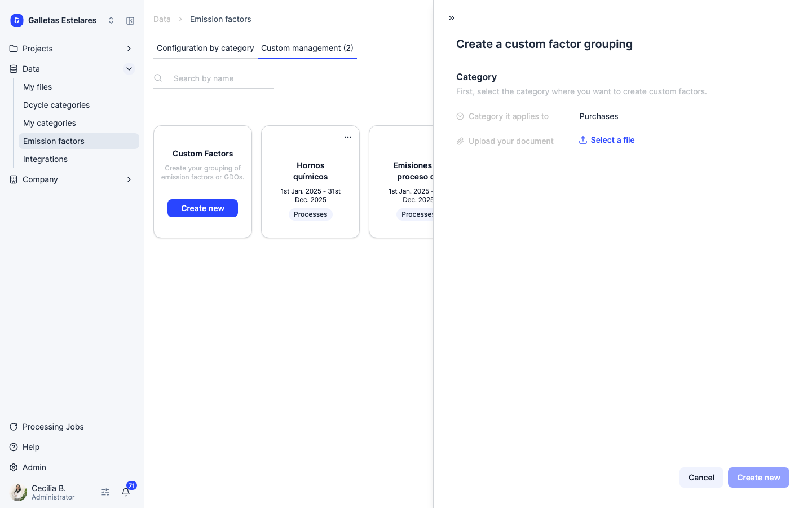
Task: Click the search magnifier icon
Action: (x=158, y=78)
